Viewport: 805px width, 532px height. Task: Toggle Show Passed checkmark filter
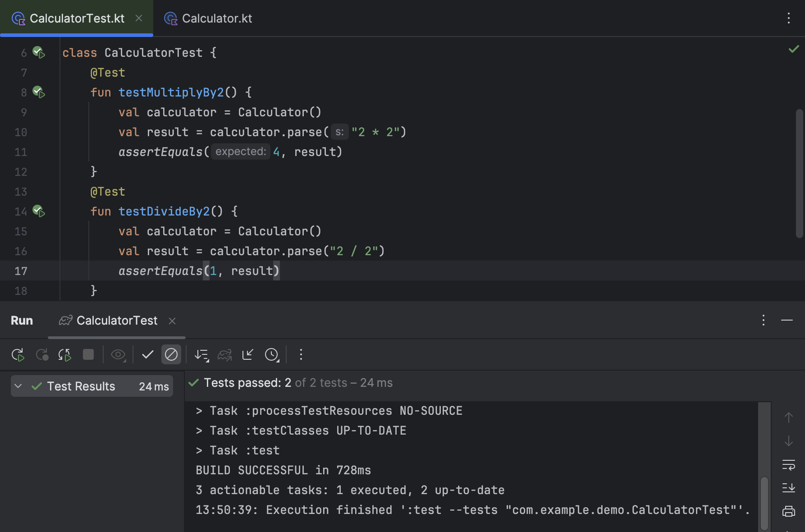point(147,355)
